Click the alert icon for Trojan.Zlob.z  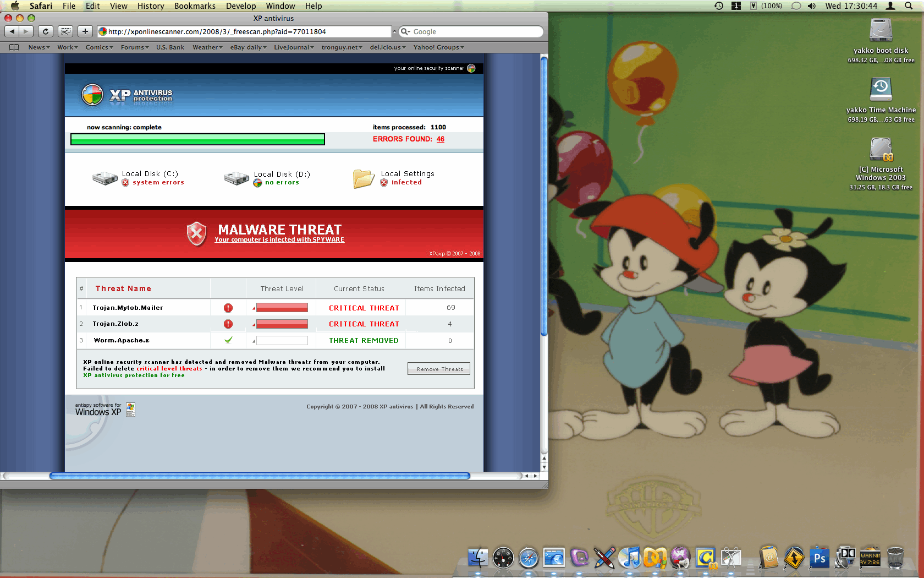[x=228, y=324]
